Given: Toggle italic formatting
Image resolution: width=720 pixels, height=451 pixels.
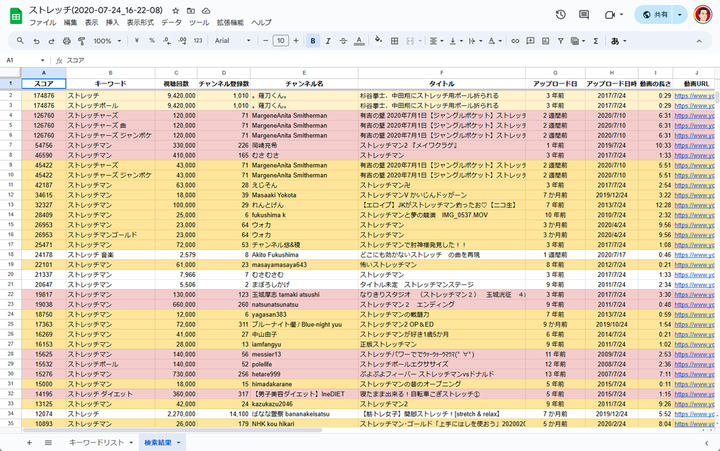Looking at the screenshot, I should point(329,41).
